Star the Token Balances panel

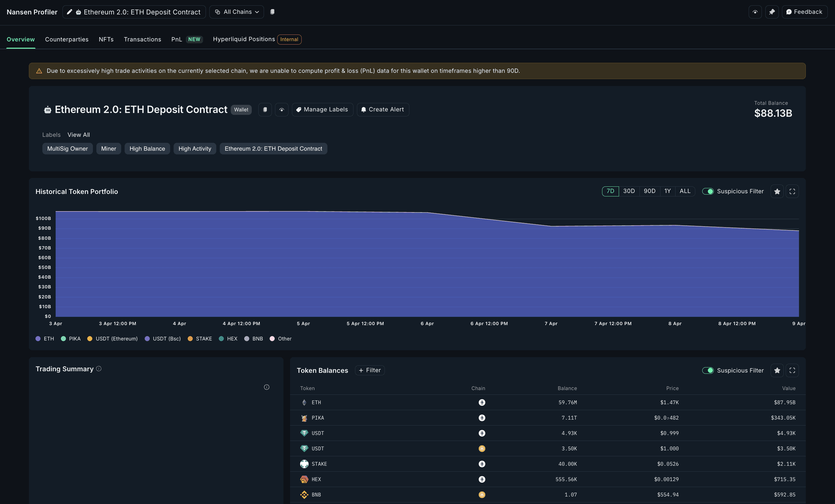pos(777,370)
